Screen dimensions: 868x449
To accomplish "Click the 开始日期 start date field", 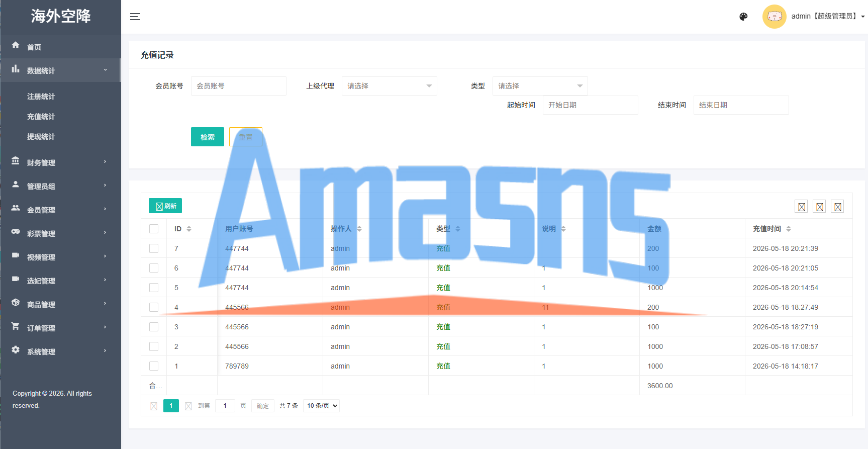I will pos(591,105).
